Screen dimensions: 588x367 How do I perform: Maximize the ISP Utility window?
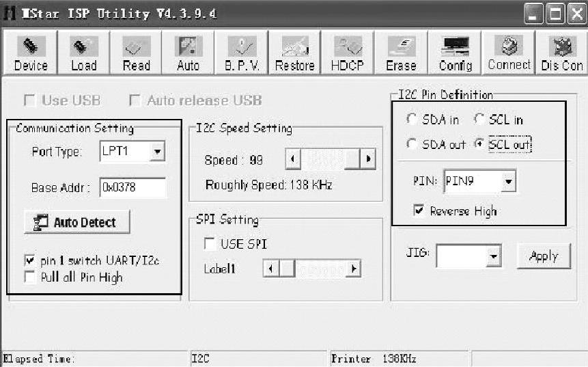pyautogui.click(x=555, y=14)
